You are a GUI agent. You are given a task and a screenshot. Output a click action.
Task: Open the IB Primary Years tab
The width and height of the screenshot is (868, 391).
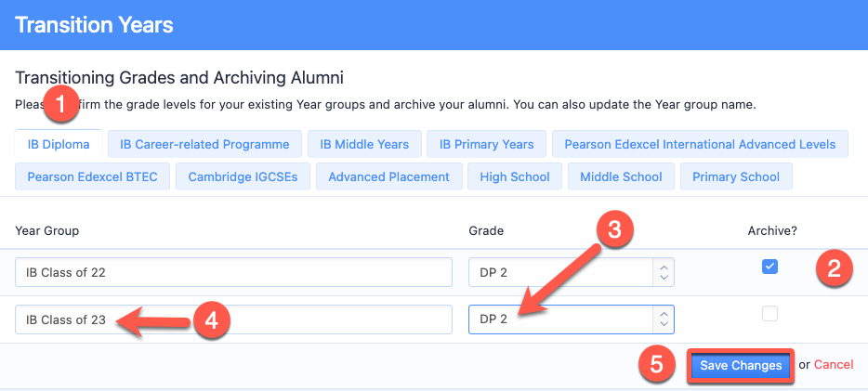[487, 144]
